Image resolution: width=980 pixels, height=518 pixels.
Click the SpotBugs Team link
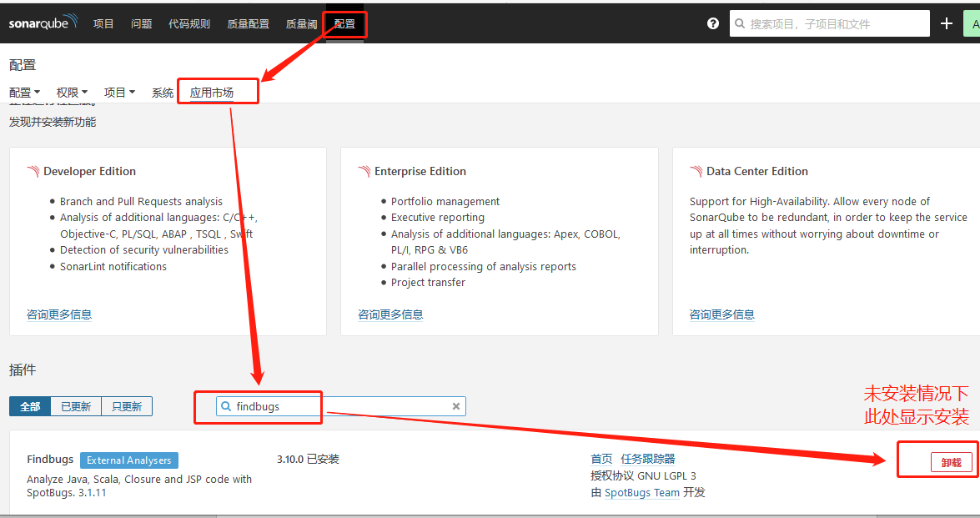tap(641, 492)
